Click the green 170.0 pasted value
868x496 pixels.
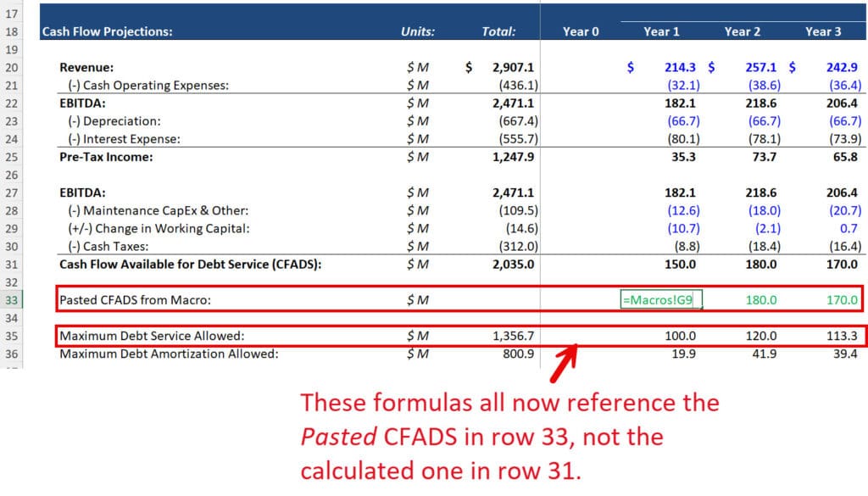click(843, 299)
